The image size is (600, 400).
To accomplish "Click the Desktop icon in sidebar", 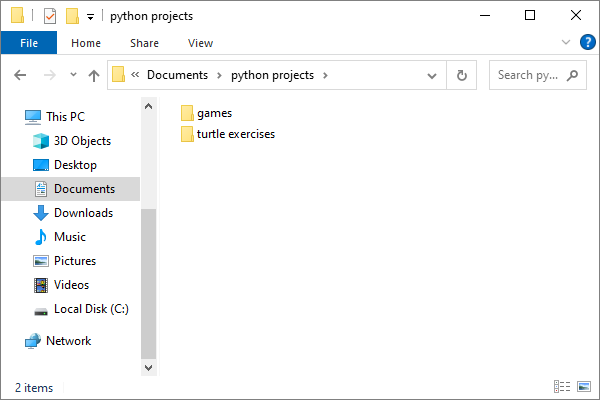I will click(x=41, y=165).
